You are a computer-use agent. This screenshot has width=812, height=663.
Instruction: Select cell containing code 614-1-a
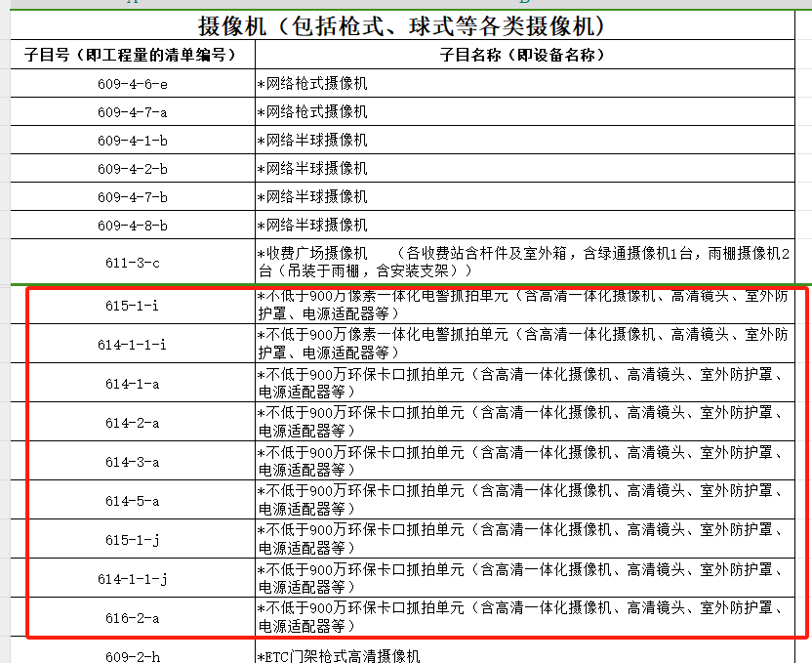click(132, 383)
